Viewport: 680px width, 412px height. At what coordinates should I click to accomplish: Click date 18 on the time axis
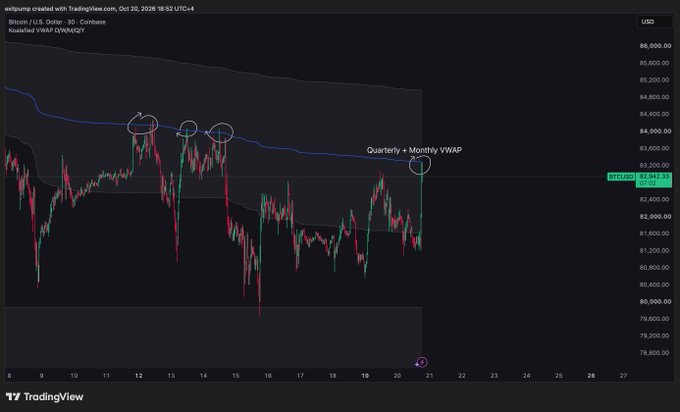point(333,376)
